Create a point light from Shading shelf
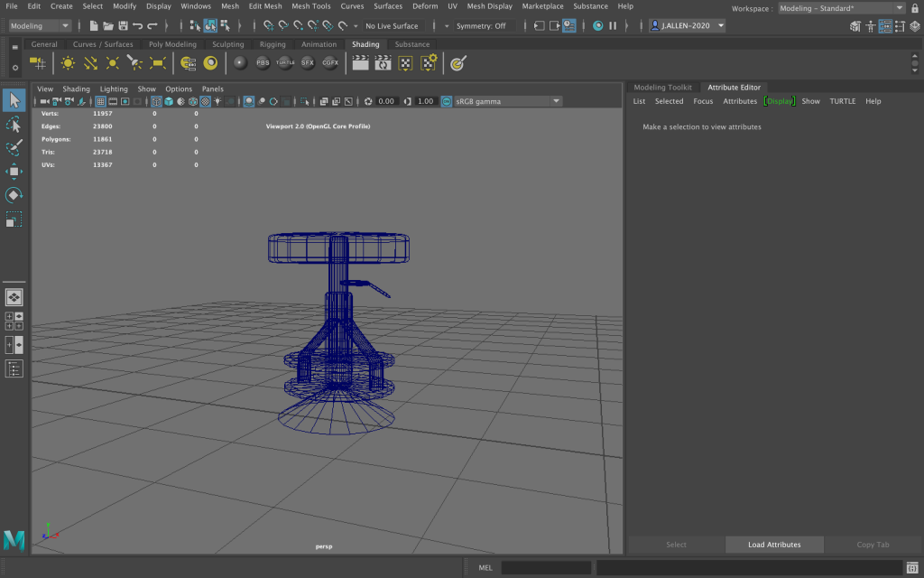Viewport: 924px width, 578px height. 113,63
